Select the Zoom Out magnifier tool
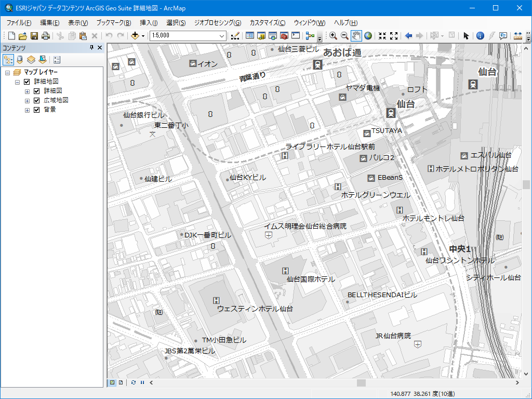 click(x=344, y=36)
